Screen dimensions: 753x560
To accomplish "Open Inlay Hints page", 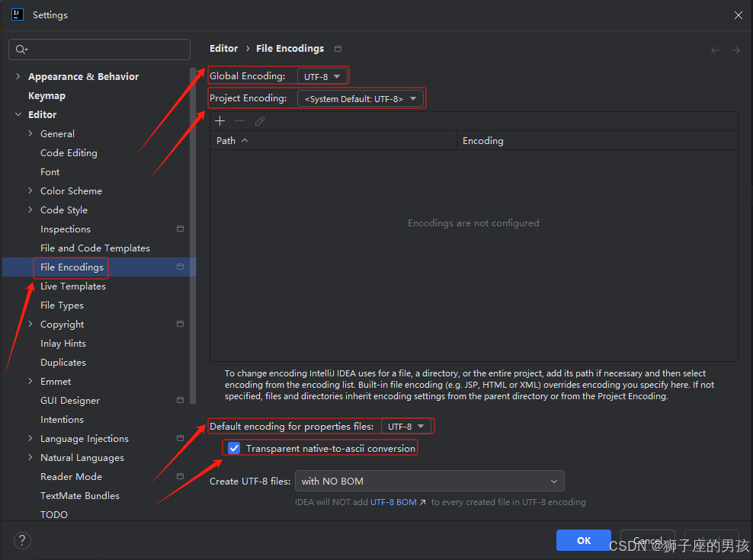I will (63, 344).
